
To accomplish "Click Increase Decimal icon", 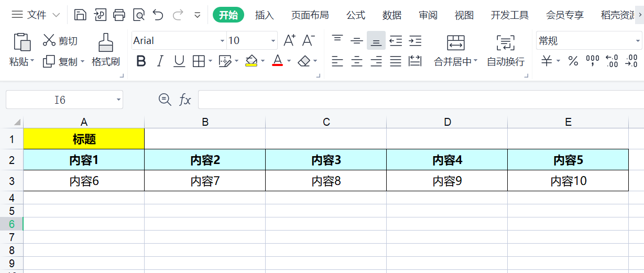I will (x=612, y=62).
